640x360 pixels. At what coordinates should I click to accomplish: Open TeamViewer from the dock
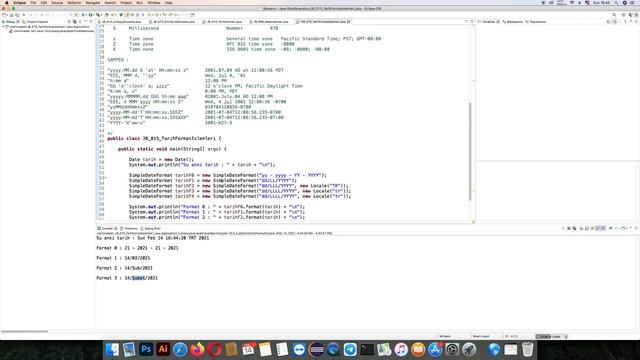pyautogui.click(x=299, y=349)
